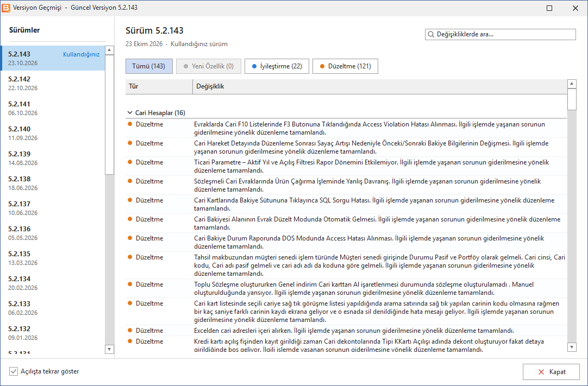
Task: Click the Kapat button
Action: tap(551, 372)
